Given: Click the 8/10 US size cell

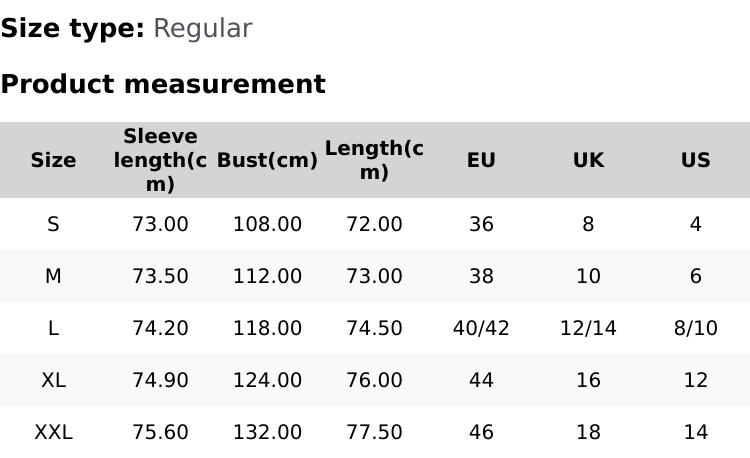Looking at the screenshot, I should point(695,328).
